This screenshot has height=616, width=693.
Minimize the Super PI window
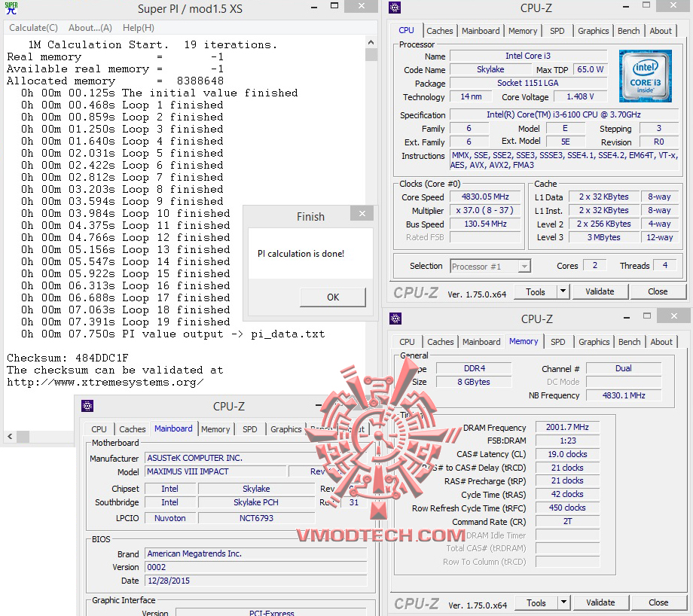(314, 8)
